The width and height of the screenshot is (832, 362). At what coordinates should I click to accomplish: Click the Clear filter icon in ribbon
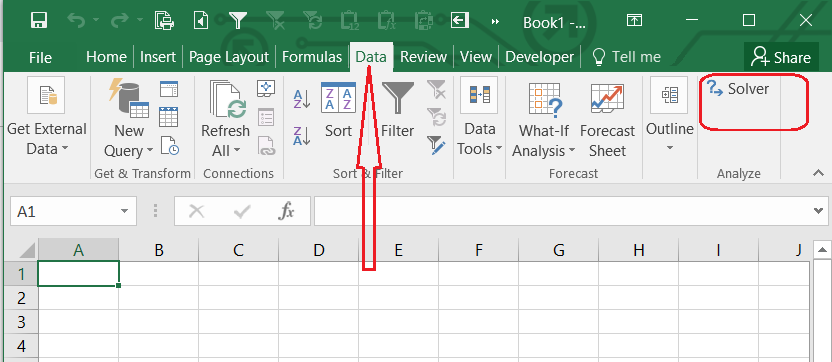pos(437,89)
